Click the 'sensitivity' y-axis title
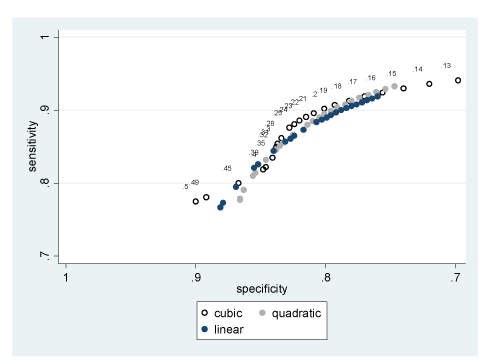 pos(32,146)
